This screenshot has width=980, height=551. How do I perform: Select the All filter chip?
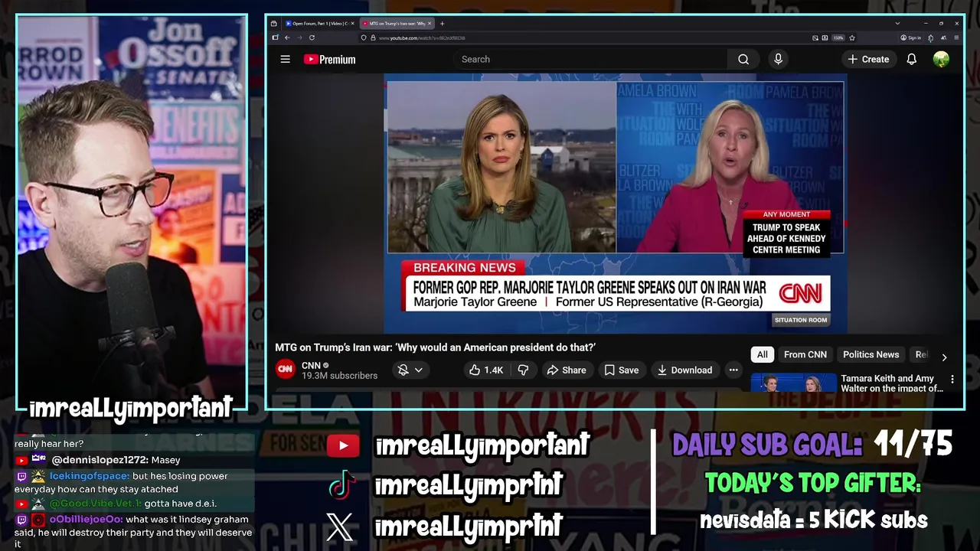(762, 354)
